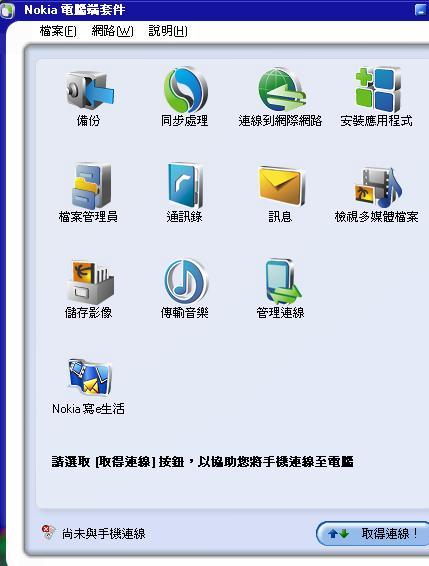Image resolution: width=429 pixels, height=566 pixels.
Task: Launch 檢視多媒體檔案 multimedia viewer
Action: tap(377, 187)
